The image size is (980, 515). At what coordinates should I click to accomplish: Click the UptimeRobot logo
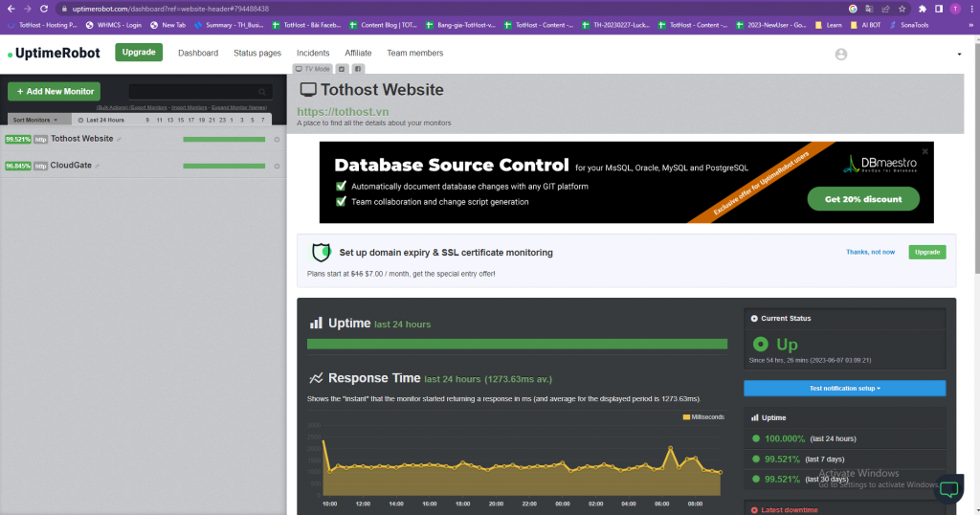(x=54, y=53)
